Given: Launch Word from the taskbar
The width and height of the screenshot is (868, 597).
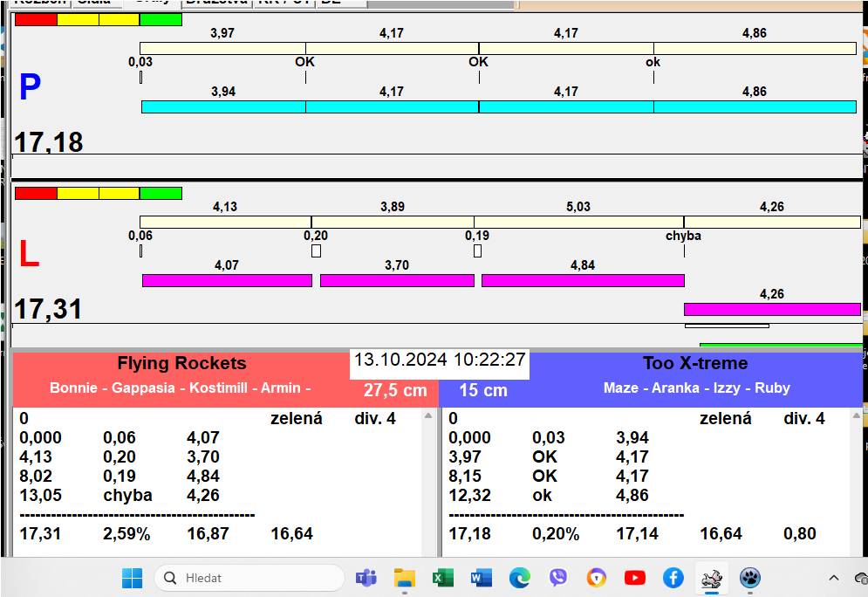Looking at the screenshot, I should pos(481,578).
